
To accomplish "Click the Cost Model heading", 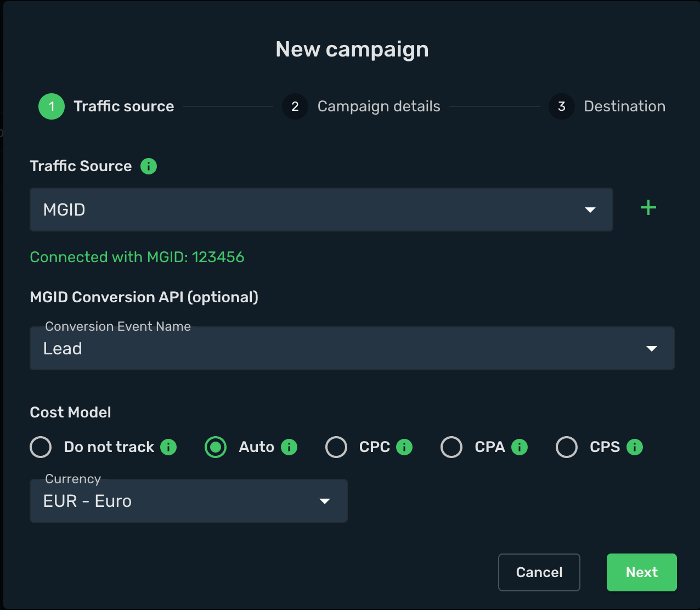I will pyautogui.click(x=71, y=413).
